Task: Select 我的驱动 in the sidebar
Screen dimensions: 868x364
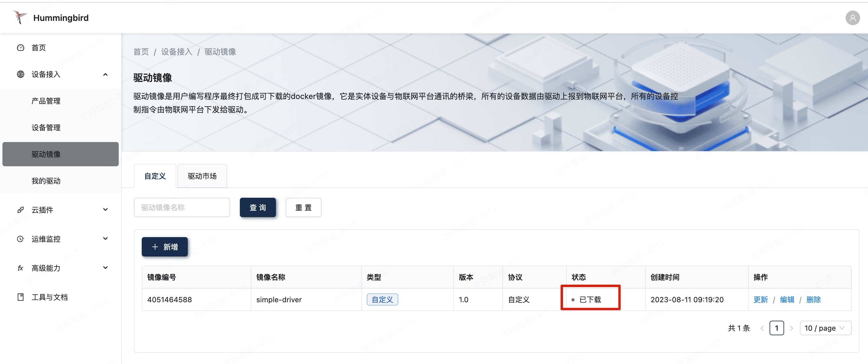Action: click(x=46, y=181)
